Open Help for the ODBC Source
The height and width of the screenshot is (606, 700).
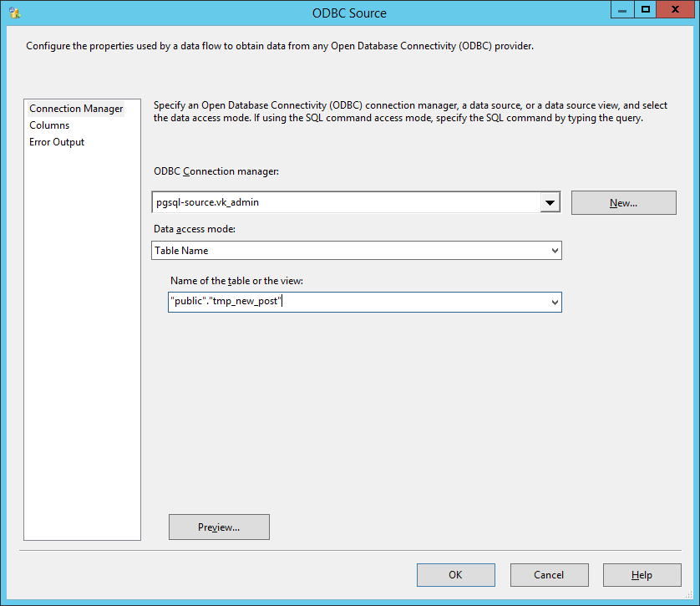(x=642, y=574)
